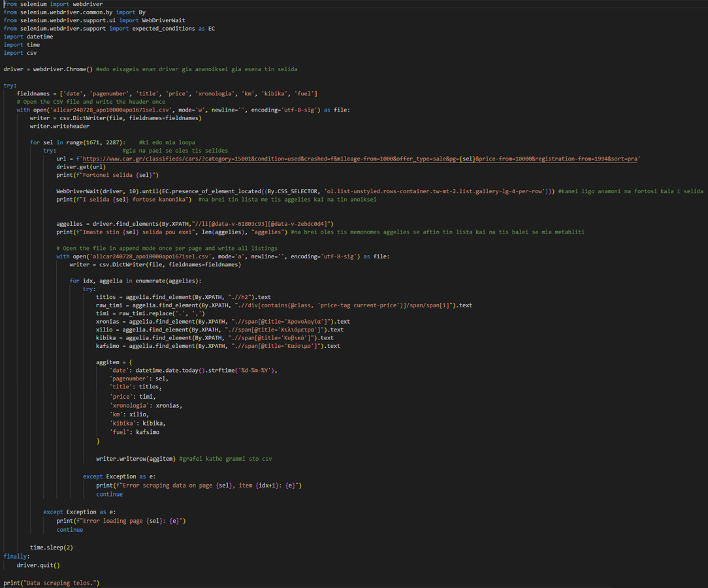Click the open() line with mode='w'
This screenshot has width=708, height=588.
tap(184, 110)
